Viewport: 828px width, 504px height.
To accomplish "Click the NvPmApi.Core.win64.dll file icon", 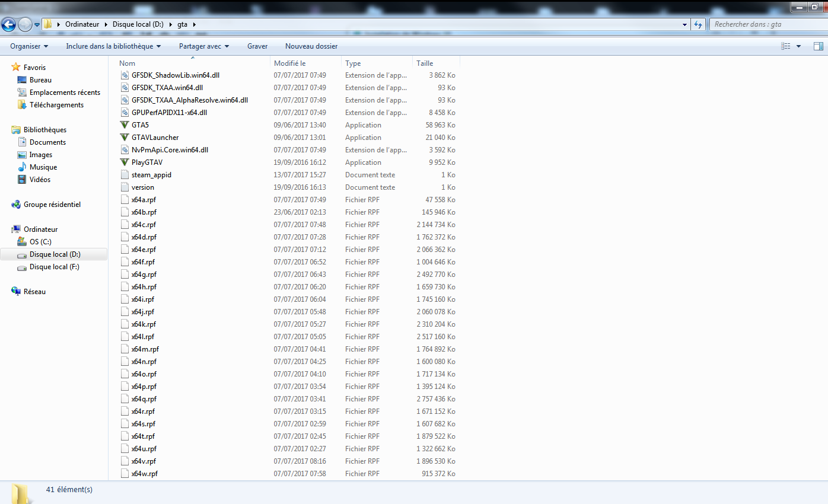I will [125, 150].
